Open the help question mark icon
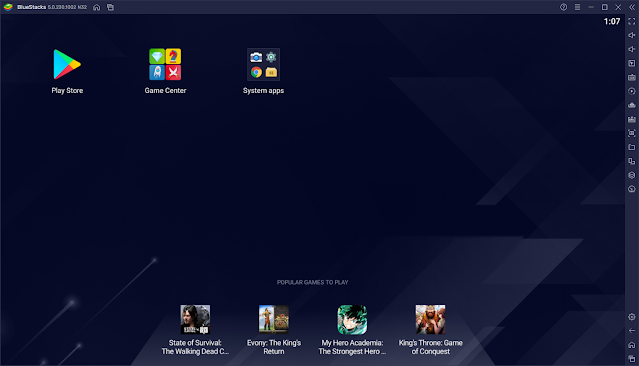 563,7
